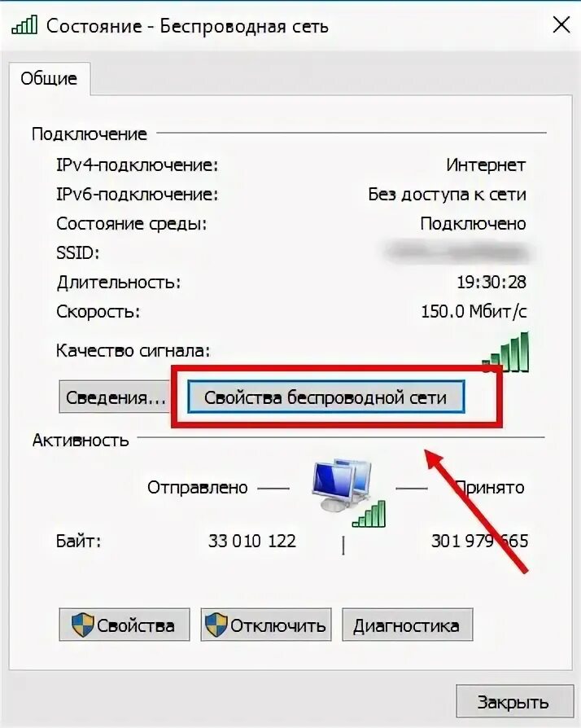Click the signal quality bars indicator

click(506, 353)
